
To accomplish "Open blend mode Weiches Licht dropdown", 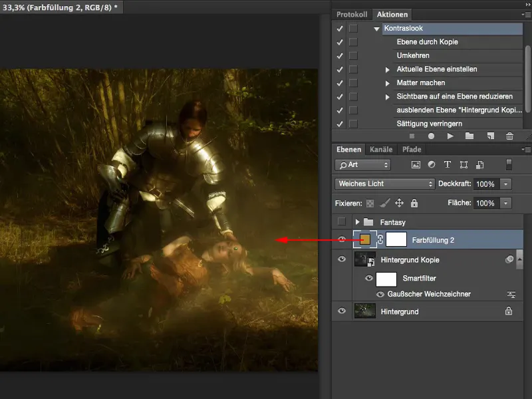I will [x=385, y=184].
